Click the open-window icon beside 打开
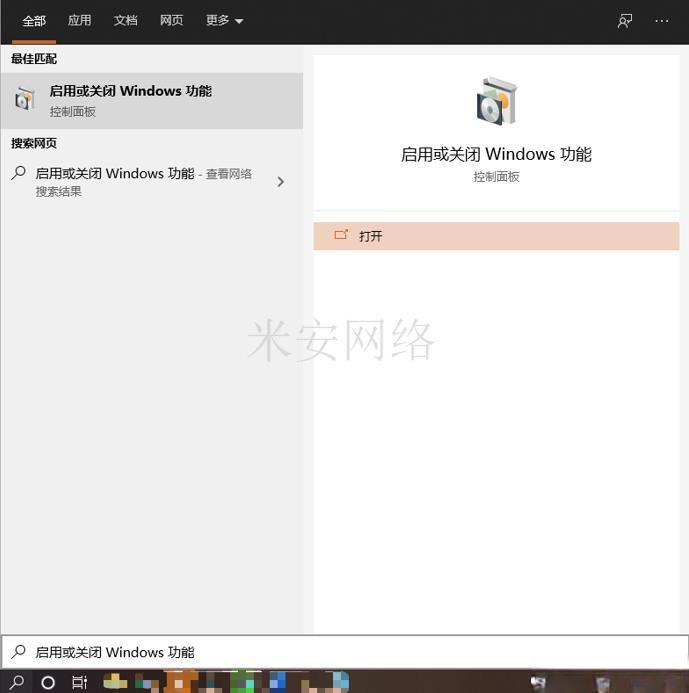 (341, 235)
